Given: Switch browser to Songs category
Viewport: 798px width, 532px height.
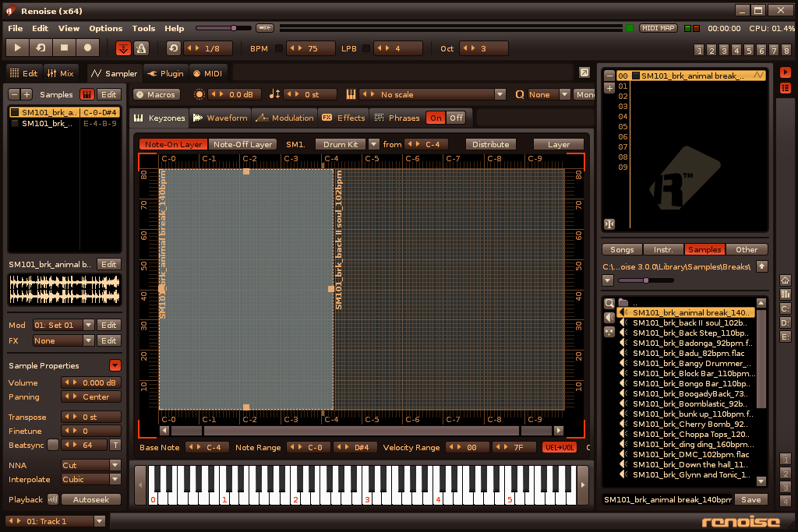Looking at the screenshot, I should tap(622, 249).
